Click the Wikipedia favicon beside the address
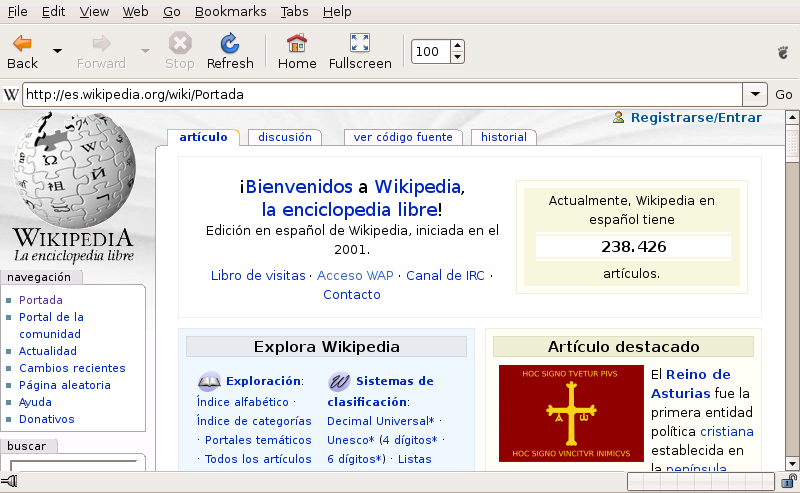 pos(11,94)
